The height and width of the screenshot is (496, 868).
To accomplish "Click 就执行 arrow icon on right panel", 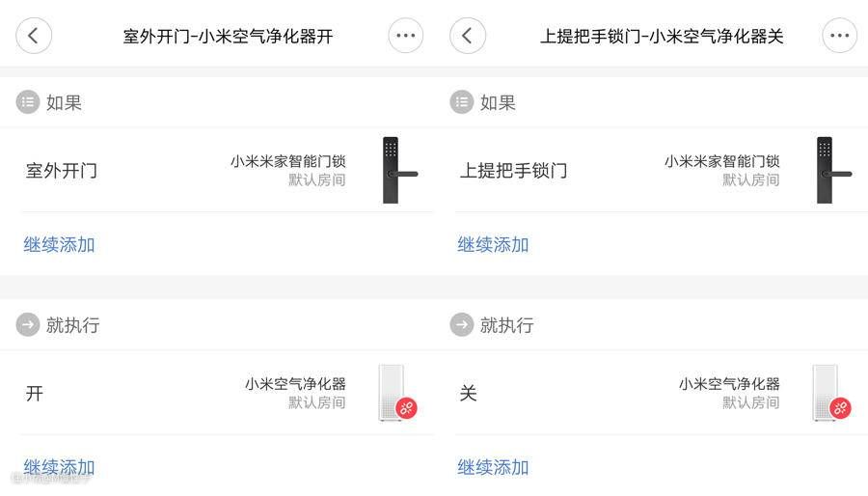I will (462, 325).
